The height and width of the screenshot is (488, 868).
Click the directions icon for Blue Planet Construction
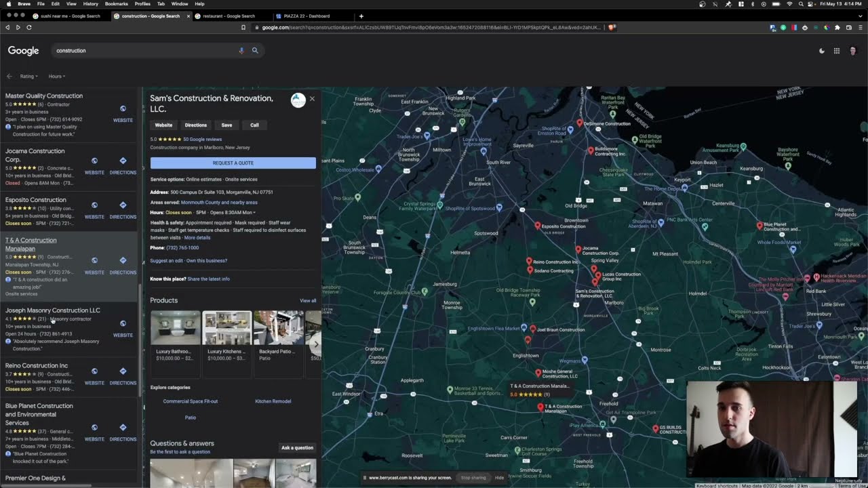click(123, 428)
